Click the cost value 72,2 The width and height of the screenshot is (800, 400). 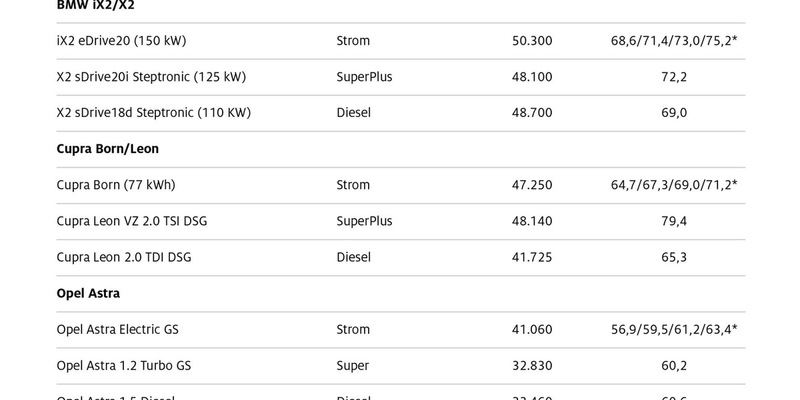click(674, 77)
